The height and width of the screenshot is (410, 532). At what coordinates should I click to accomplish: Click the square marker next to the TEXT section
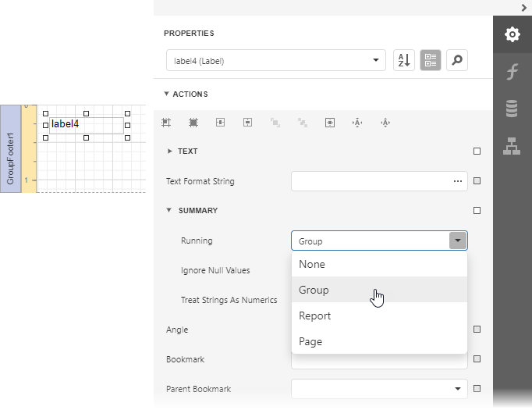(477, 152)
